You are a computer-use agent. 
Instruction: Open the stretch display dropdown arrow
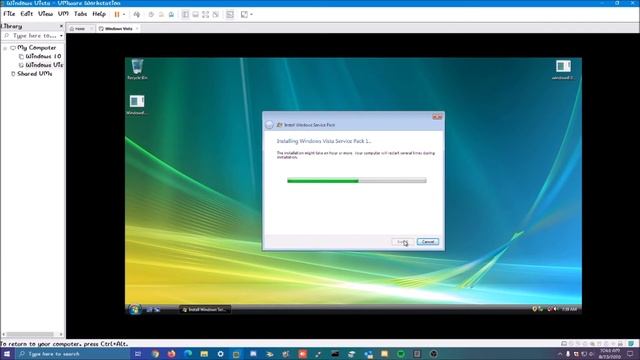(251, 14)
